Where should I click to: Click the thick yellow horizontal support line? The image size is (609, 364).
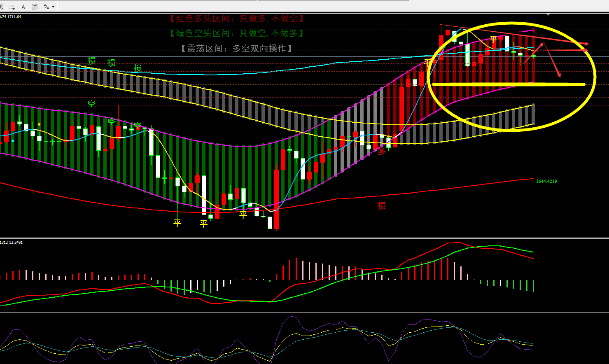click(508, 84)
